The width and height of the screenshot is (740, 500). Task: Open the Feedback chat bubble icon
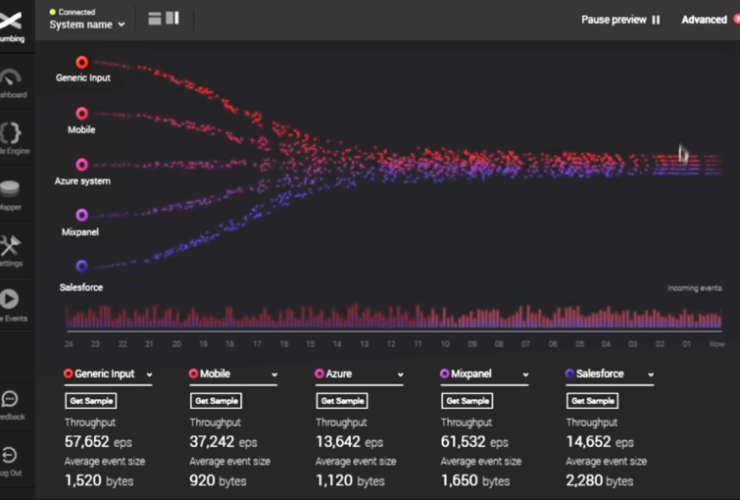(10, 399)
